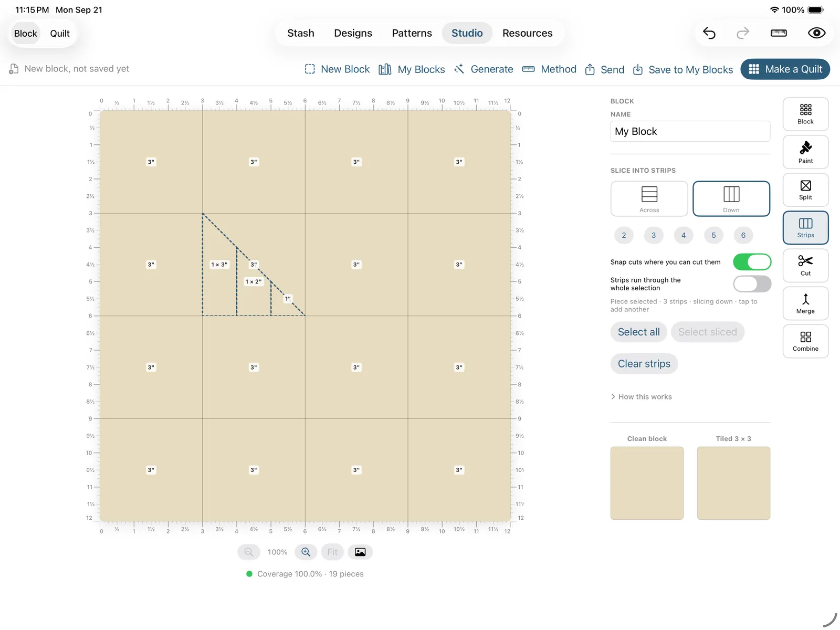Click Select all button
Viewport: 840px width, 630px height.
pos(638,332)
